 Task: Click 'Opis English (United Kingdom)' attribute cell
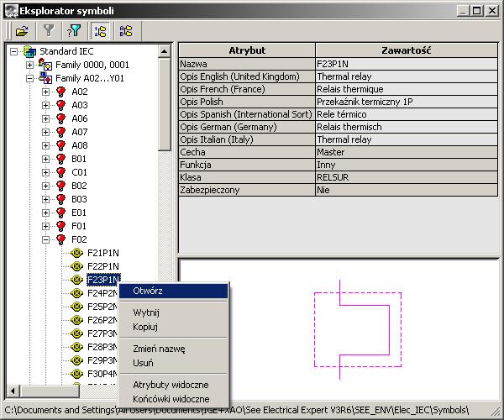pos(247,76)
